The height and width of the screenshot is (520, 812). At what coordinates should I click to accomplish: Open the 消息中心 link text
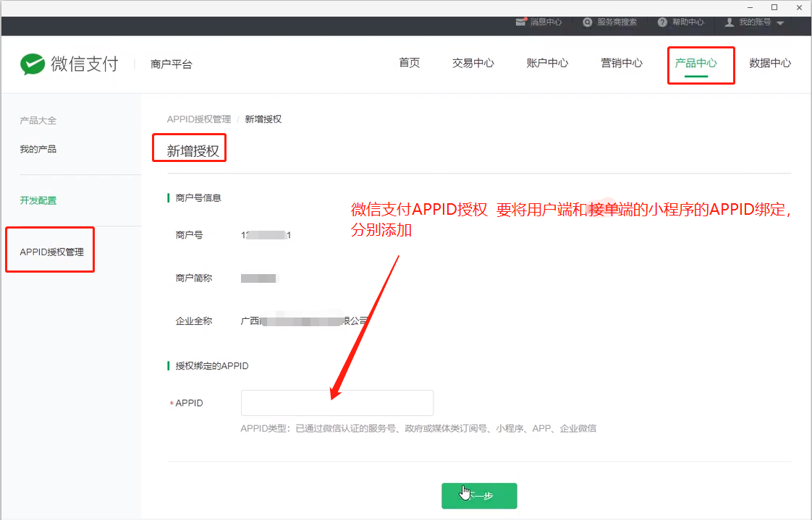click(x=546, y=22)
